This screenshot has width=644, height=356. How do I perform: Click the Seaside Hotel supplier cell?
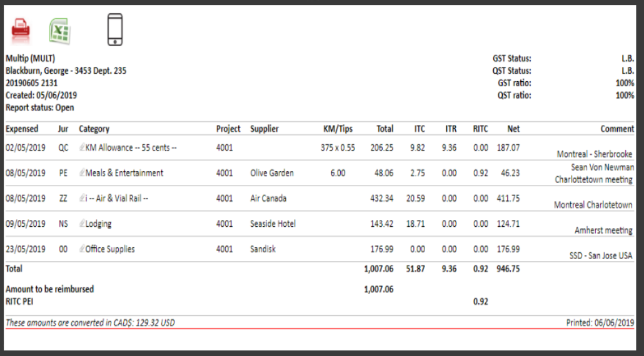click(273, 224)
